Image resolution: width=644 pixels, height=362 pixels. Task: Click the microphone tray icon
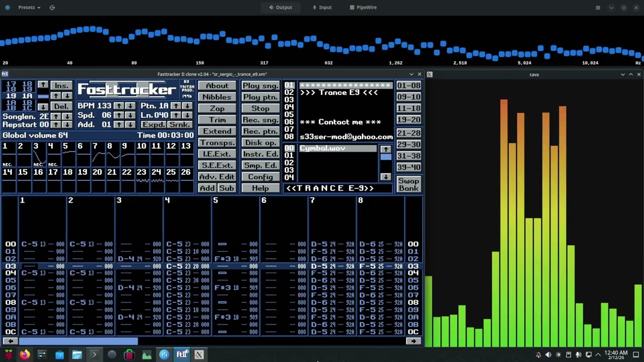pos(579,355)
